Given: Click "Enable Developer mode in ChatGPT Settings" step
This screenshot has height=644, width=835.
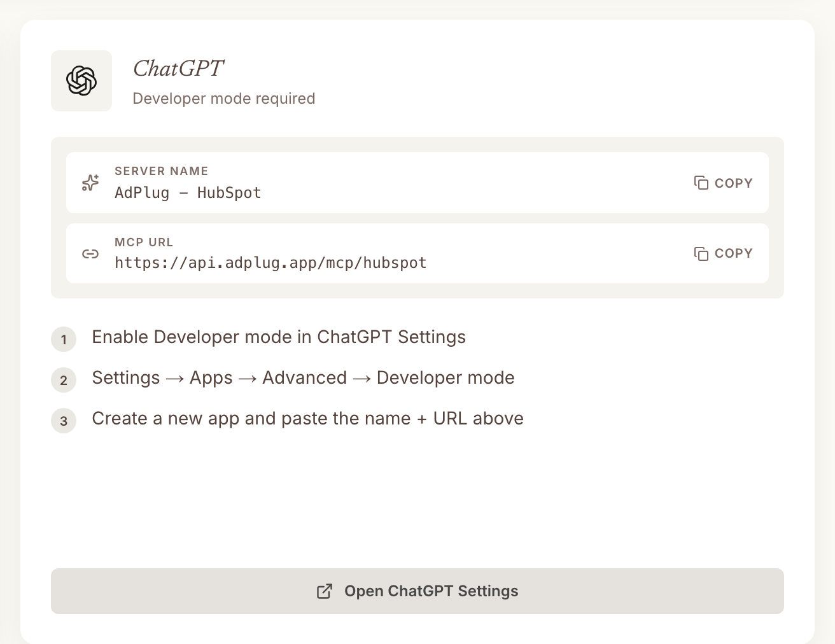Looking at the screenshot, I should coord(279,337).
